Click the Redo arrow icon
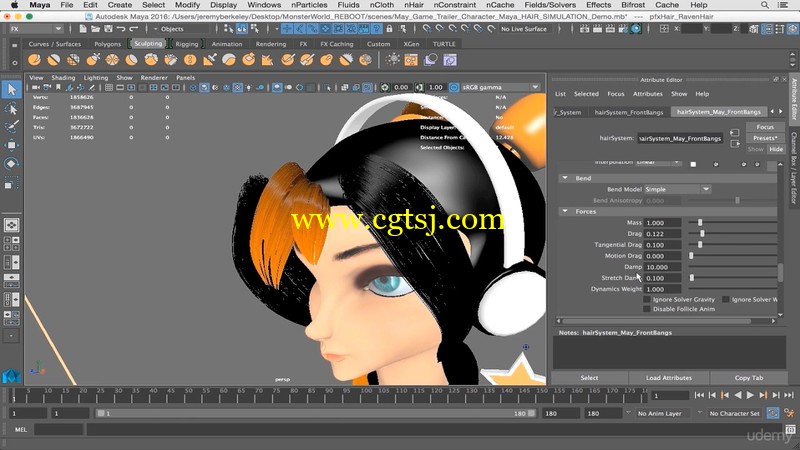 (x=134, y=29)
